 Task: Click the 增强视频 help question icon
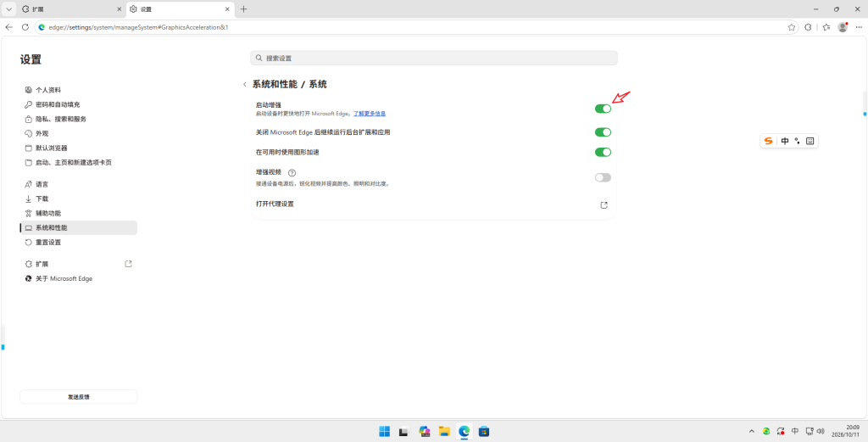[292, 173]
